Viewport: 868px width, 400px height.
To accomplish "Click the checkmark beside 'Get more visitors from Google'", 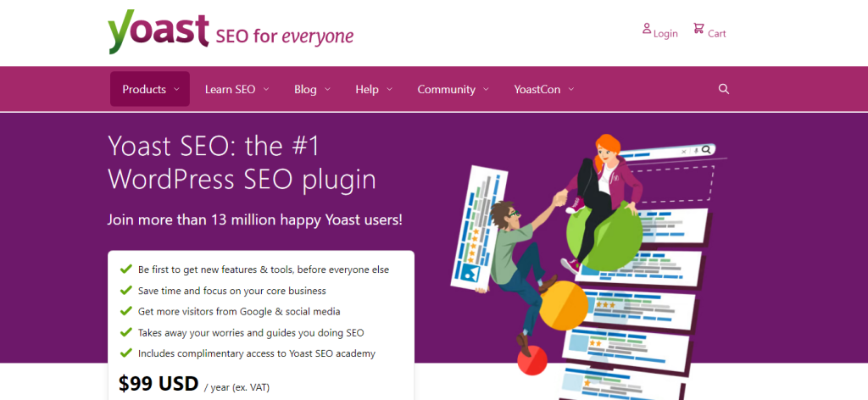I will tap(125, 311).
